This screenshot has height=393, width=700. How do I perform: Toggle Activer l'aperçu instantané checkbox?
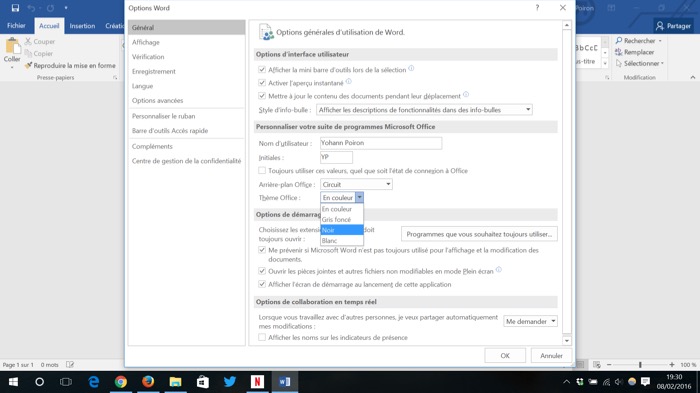(262, 83)
